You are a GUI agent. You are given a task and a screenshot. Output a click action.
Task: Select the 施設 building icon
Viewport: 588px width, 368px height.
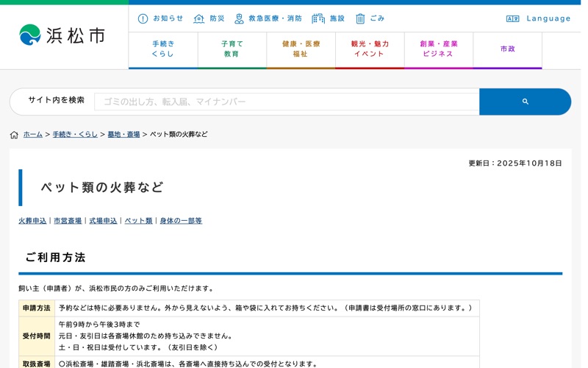[318, 18]
